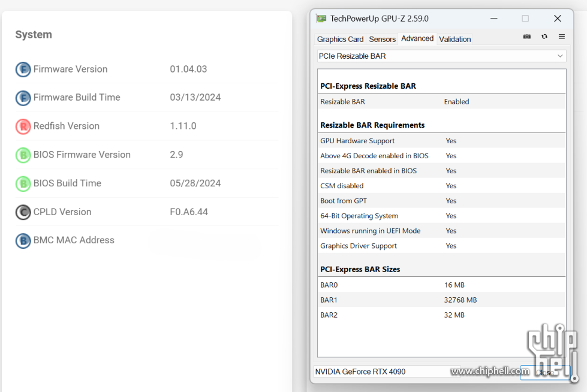Switch to the Graphics Card tab
587x392 pixels.
(x=340, y=39)
